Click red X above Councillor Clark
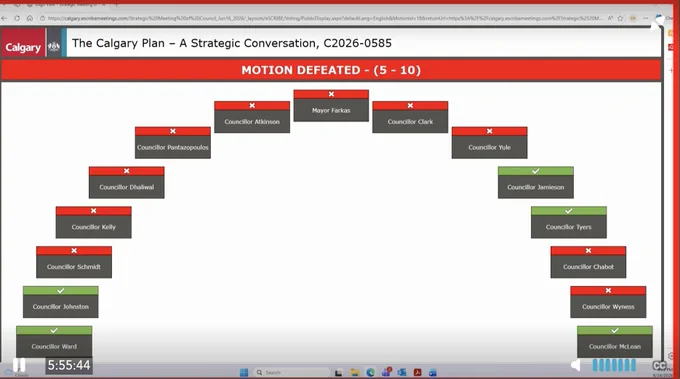The height and width of the screenshot is (379, 680). (410, 105)
